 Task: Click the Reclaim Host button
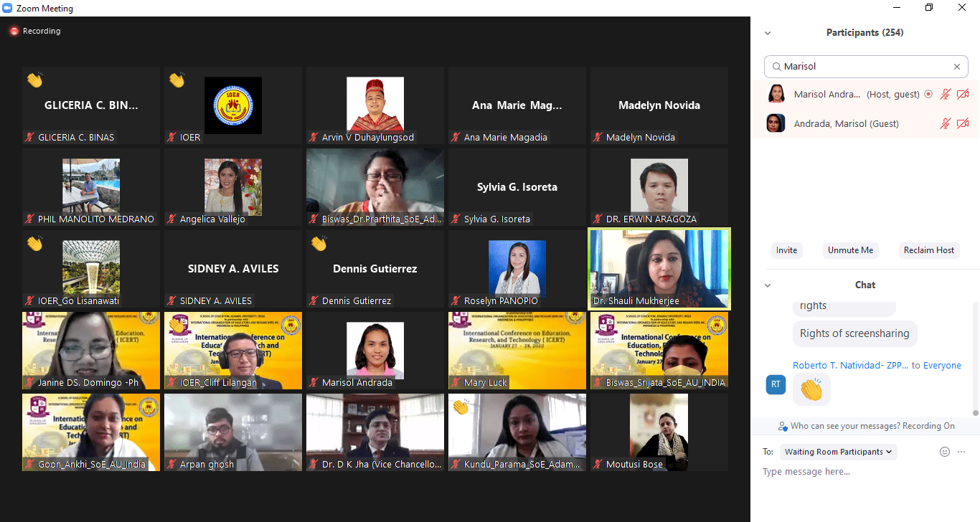click(x=929, y=250)
